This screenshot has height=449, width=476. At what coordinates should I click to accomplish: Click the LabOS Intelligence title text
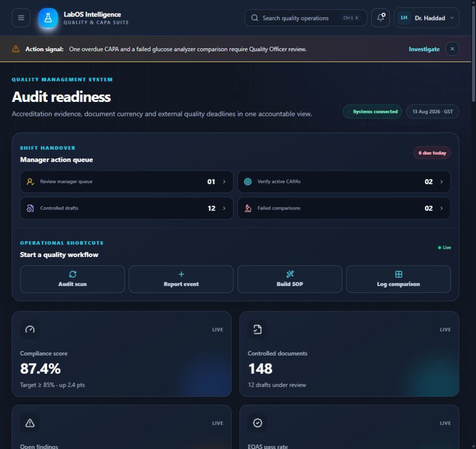pyautogui.click(x=92, y=14)
